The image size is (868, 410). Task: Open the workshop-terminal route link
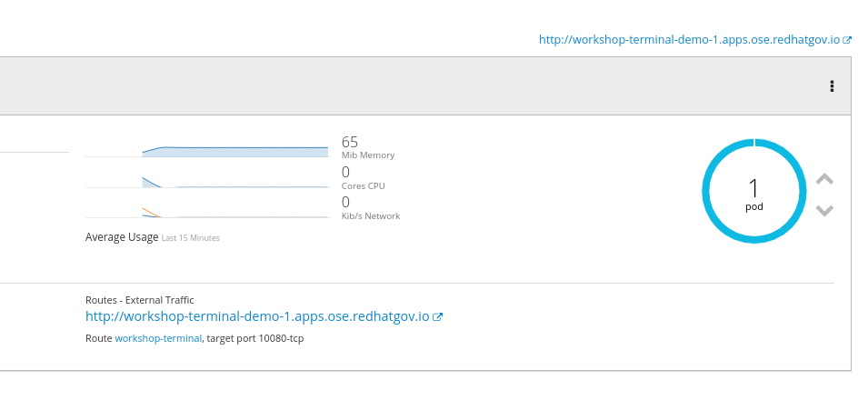(x=158, y=339)
